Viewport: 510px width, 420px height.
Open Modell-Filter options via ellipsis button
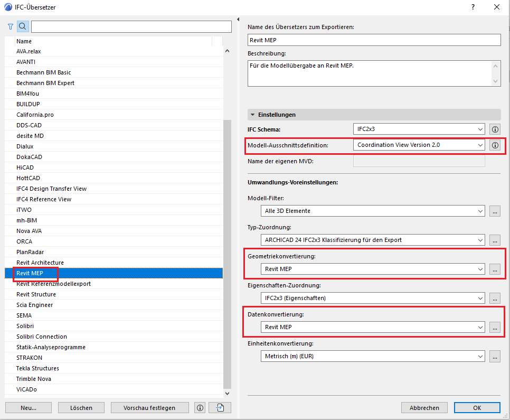click(495, 211)
